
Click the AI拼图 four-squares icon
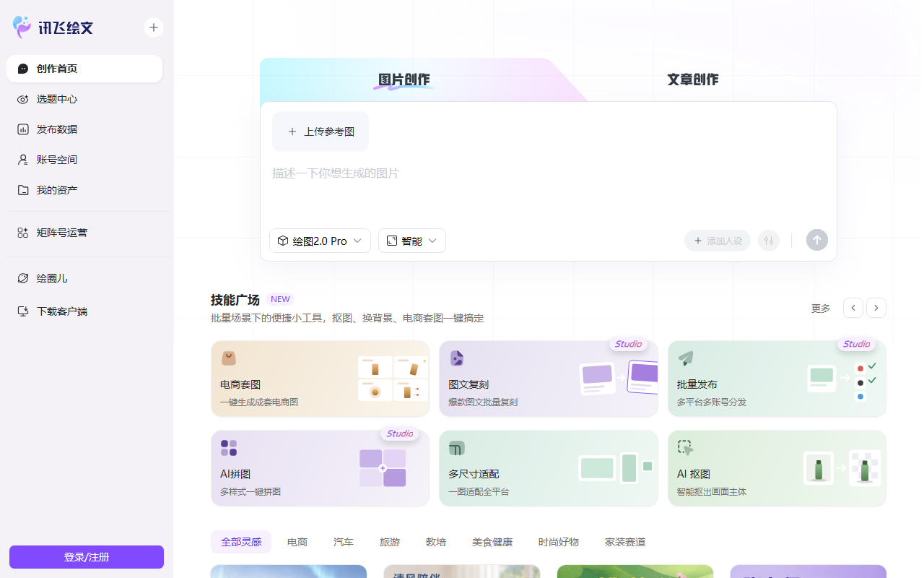tap(229, 448)
